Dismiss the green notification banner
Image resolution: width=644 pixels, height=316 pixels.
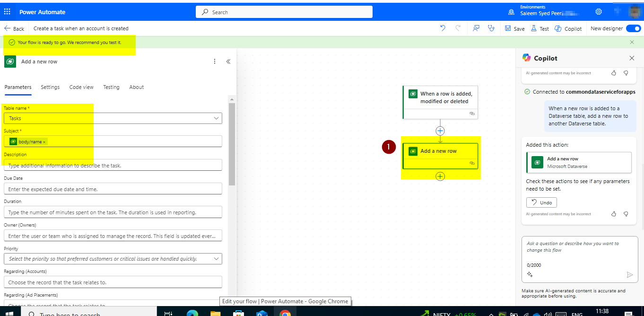pos(632,42)
